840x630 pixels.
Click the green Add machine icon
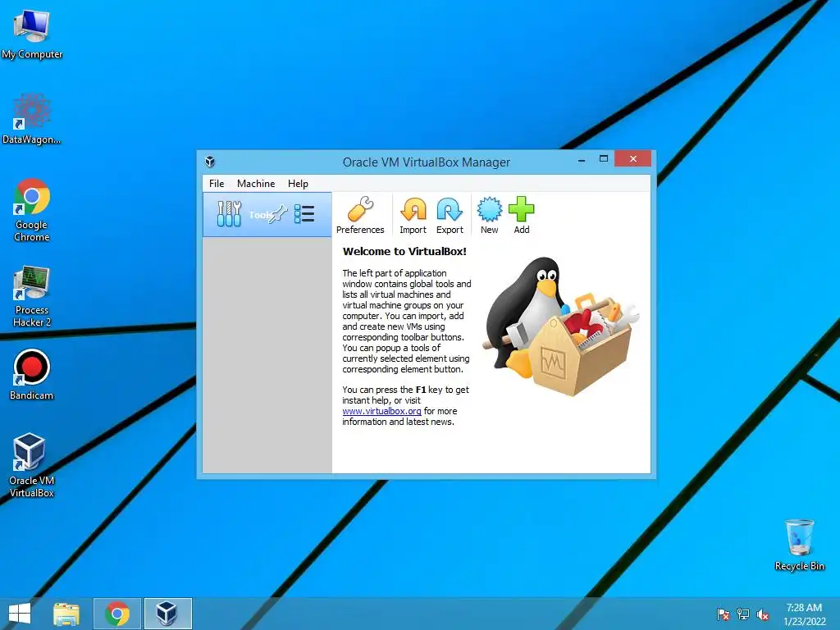521,215
